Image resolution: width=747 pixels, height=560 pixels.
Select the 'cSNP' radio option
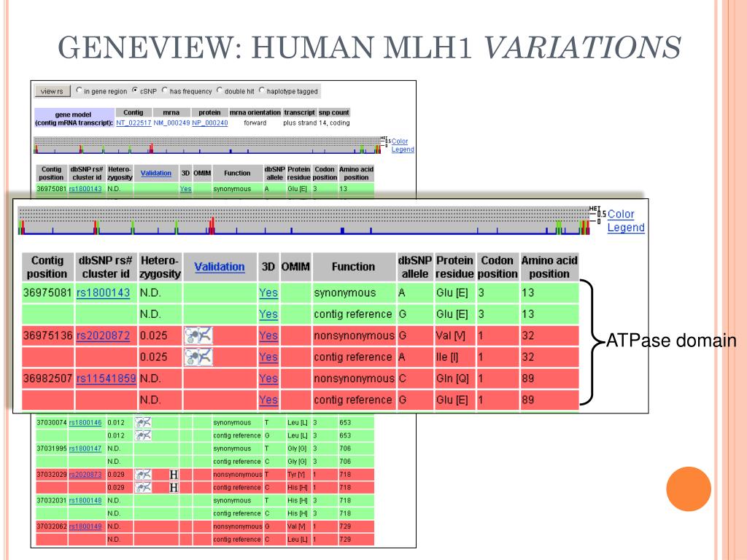tap(135, 90)
